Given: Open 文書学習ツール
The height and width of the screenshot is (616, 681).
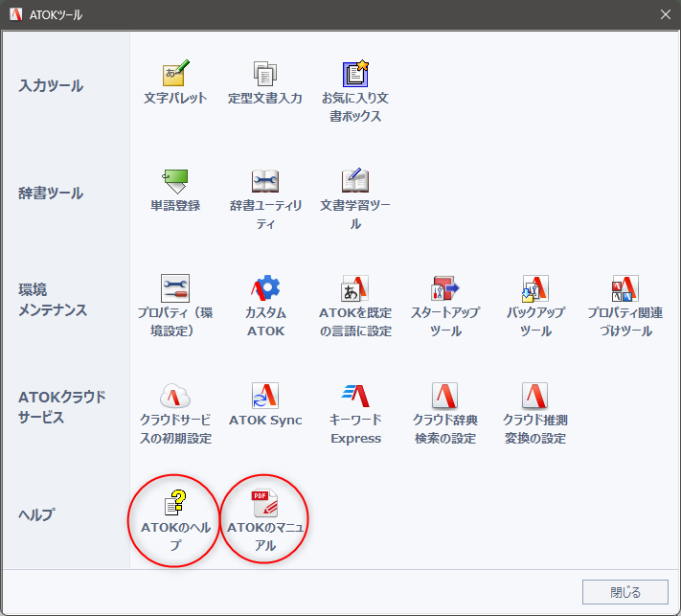Looking at the screenshot, I should coord(355,199).
